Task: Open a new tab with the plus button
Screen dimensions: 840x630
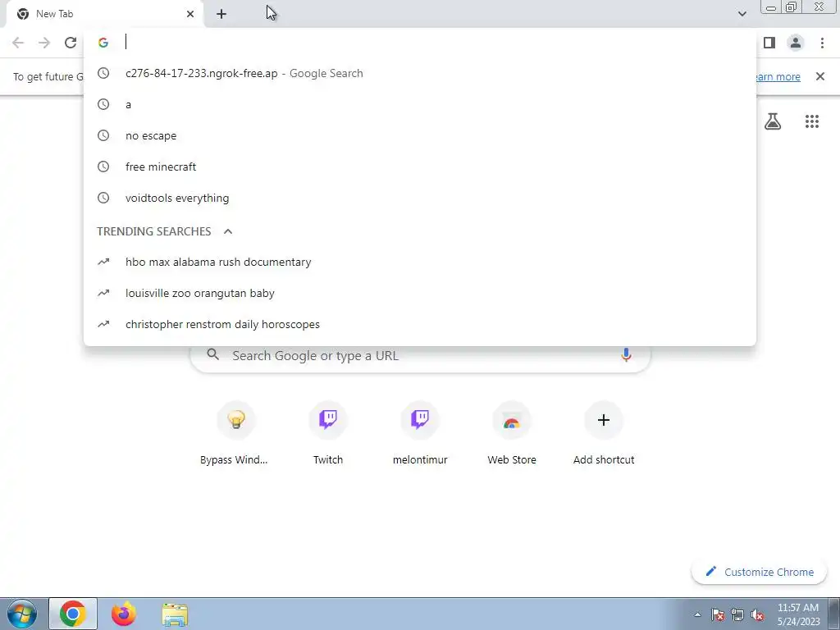Action: (221, 14)
